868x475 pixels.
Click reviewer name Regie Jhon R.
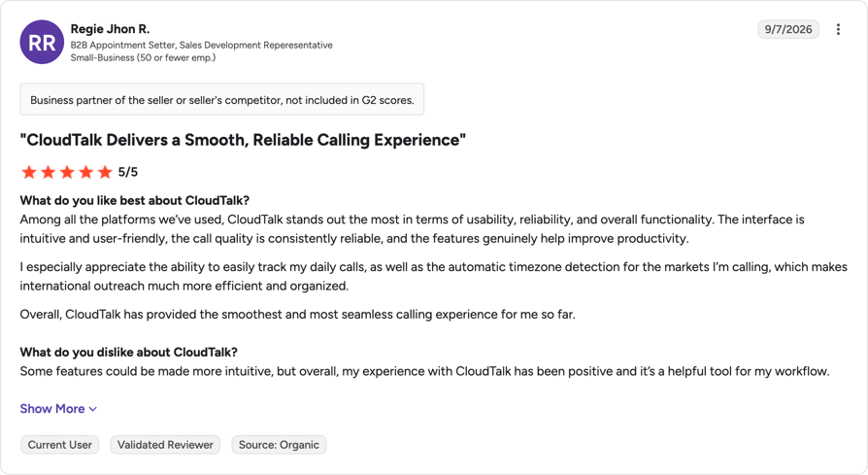[x=110, y=29]
